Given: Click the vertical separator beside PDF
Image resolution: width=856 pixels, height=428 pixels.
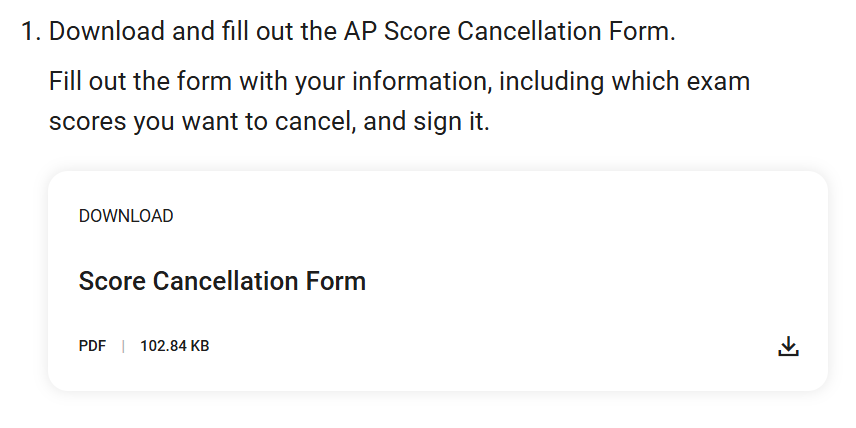Looking at the screenshot, I should coord(123,346).
